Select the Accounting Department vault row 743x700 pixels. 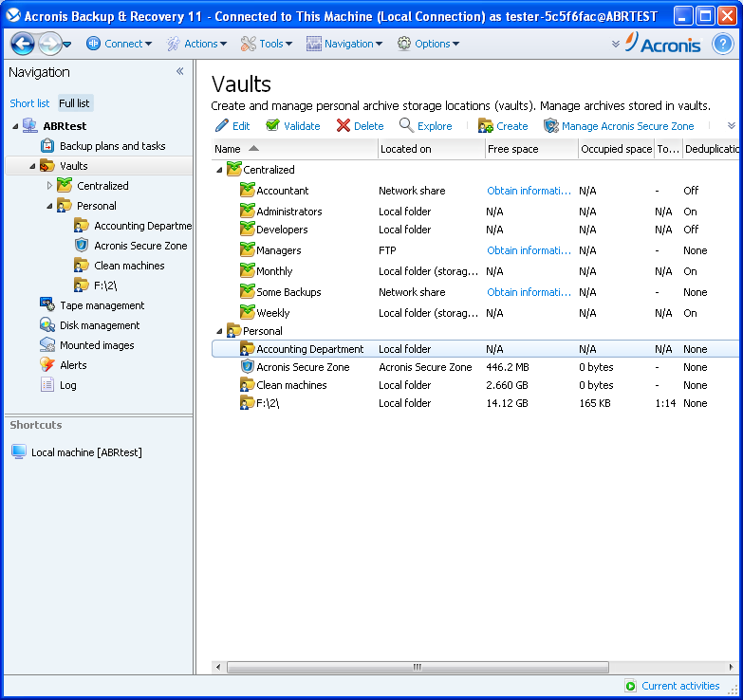(475, 349)
